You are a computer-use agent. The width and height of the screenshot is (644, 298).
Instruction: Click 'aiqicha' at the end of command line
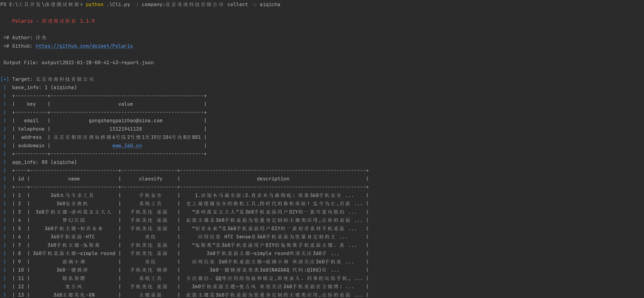tap(270, 4)
